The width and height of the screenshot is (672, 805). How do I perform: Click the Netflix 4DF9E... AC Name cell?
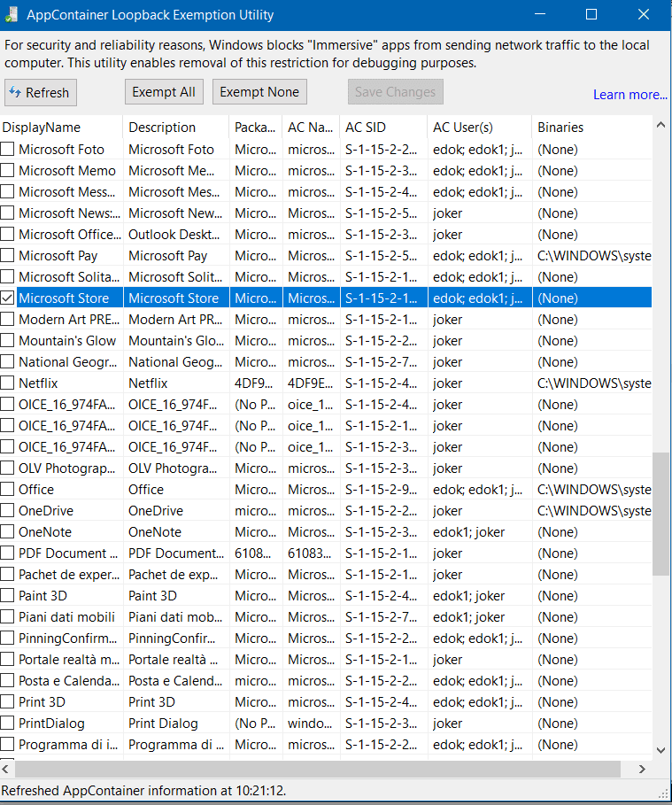pyautogui.click(x=310, y=383)
